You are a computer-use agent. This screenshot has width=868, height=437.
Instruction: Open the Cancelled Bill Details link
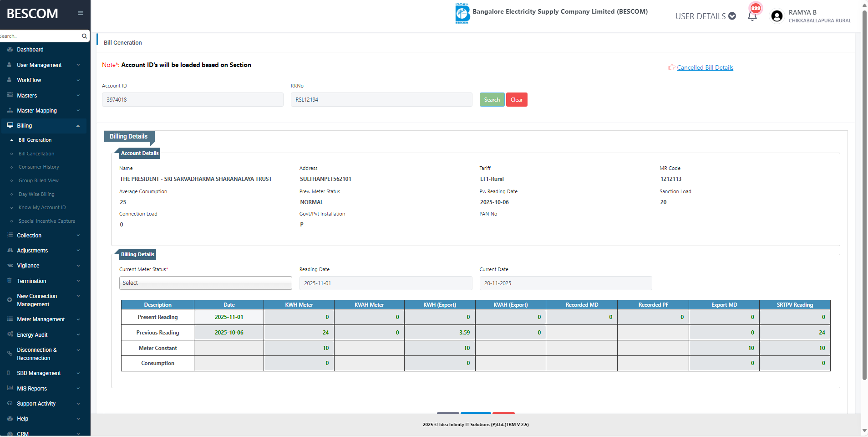click(705, 67)
